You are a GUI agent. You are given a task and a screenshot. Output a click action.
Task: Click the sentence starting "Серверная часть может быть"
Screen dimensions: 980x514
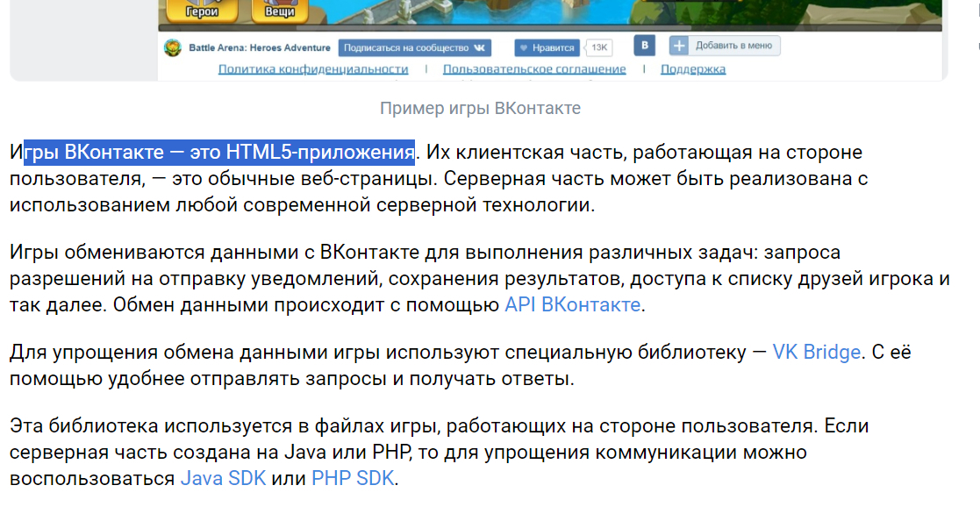pos(438,192)
